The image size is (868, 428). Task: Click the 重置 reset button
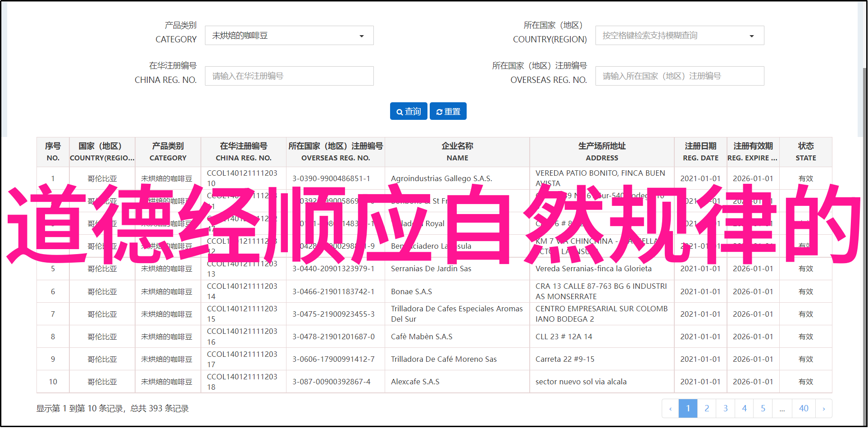(448, 111)
